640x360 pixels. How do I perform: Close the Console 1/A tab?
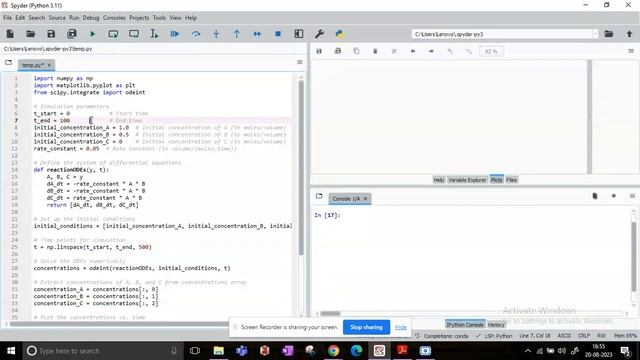(x=366, y=199)
